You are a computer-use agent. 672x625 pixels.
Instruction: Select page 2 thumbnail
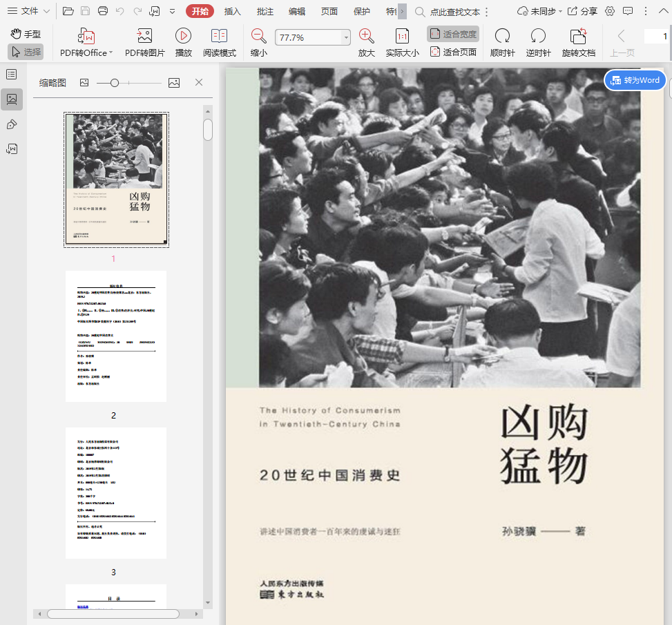coord(116,336)
